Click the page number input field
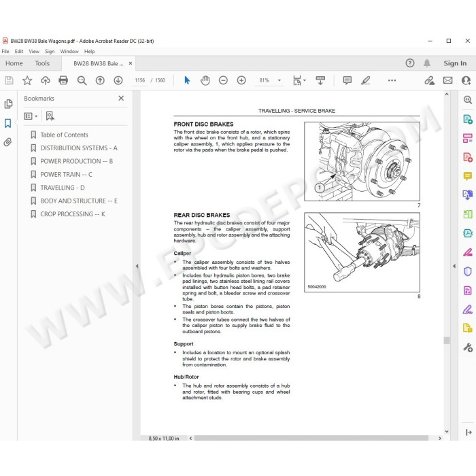476x476 pixels. coord(140,80)
